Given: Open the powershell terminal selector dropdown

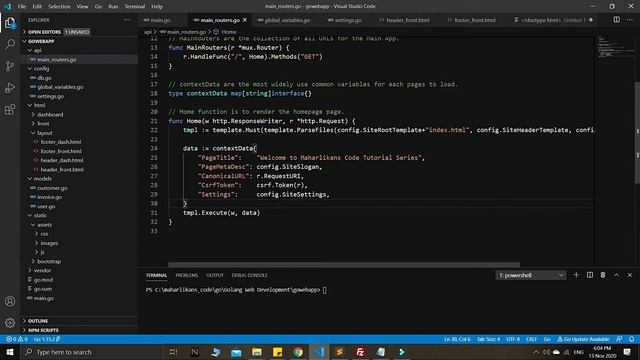Looking at the screenshot, I should tap(531, 275).
